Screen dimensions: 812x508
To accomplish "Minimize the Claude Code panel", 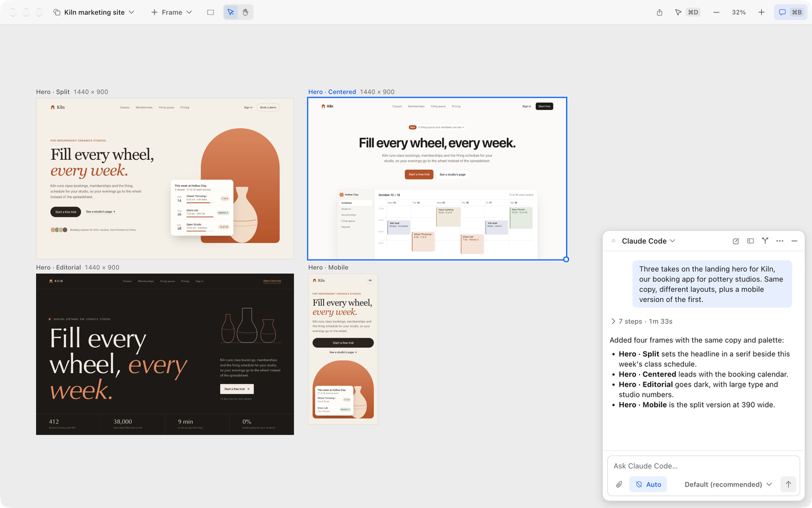I will (795, 241).
